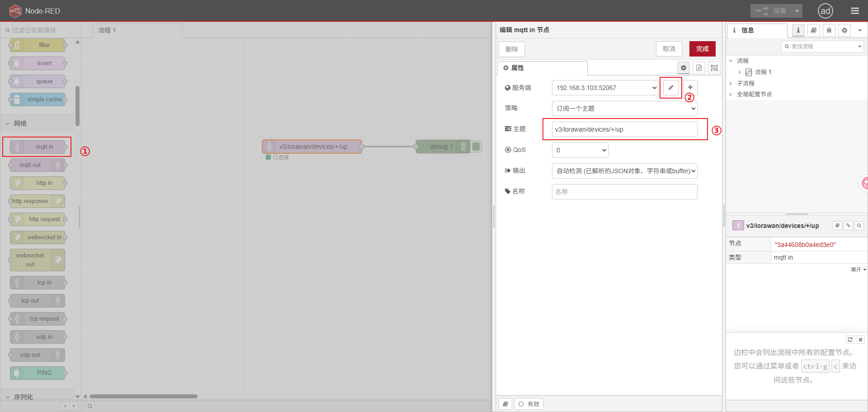Click the 部署 deploy button
This screenshot has width=868, height=412.
tap(771, 11)
